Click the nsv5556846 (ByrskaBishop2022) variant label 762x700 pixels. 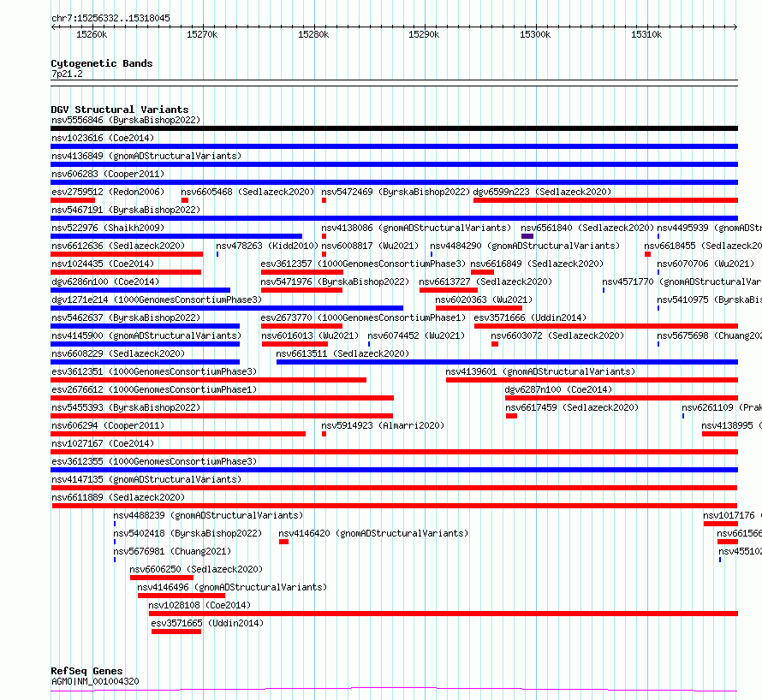(x=126, y=120)
